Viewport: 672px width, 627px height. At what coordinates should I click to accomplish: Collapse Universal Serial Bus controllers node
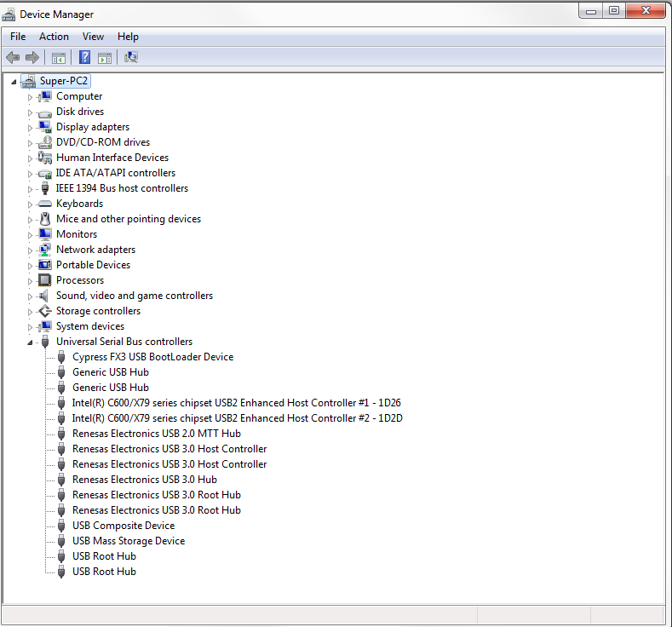click(x=30, y=342)
